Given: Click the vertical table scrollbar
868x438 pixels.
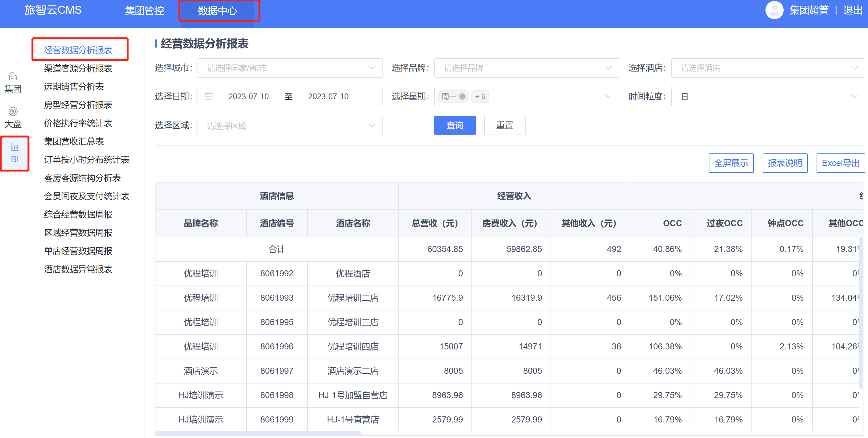Looking at the screenshot, I should (861, 313).
